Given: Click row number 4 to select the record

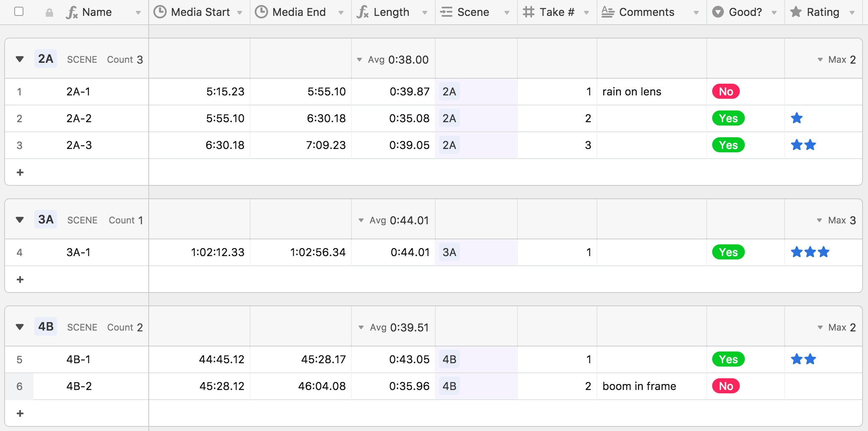Looking at the screenshot, I should click(x=19, y=252).
